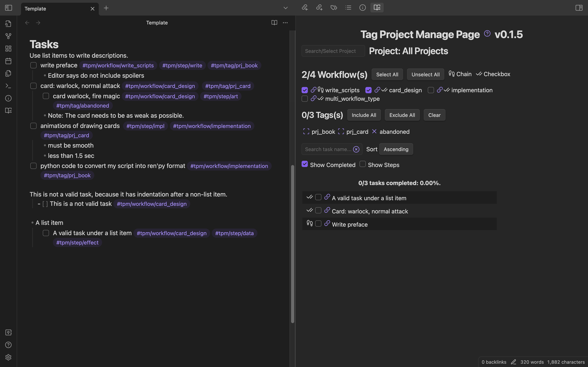
Task: Open the note's more options ellipsis menu
Action: 285,23
